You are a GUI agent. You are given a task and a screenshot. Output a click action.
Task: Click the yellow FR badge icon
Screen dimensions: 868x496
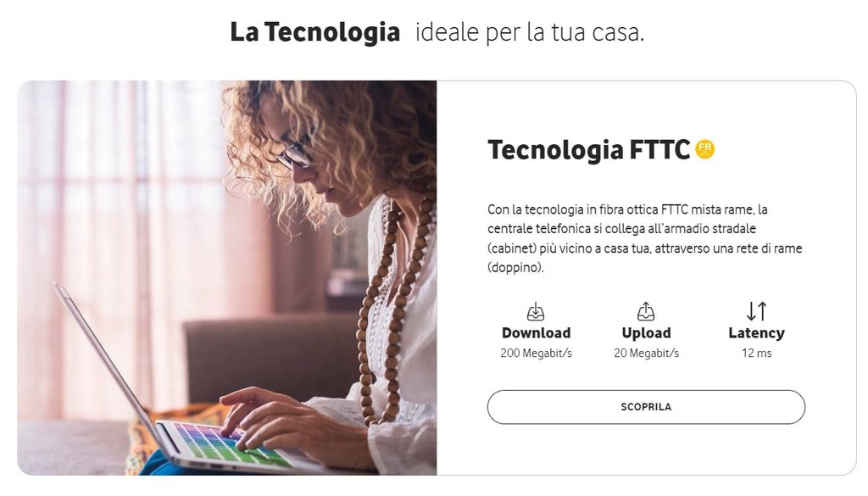(704, 149)
